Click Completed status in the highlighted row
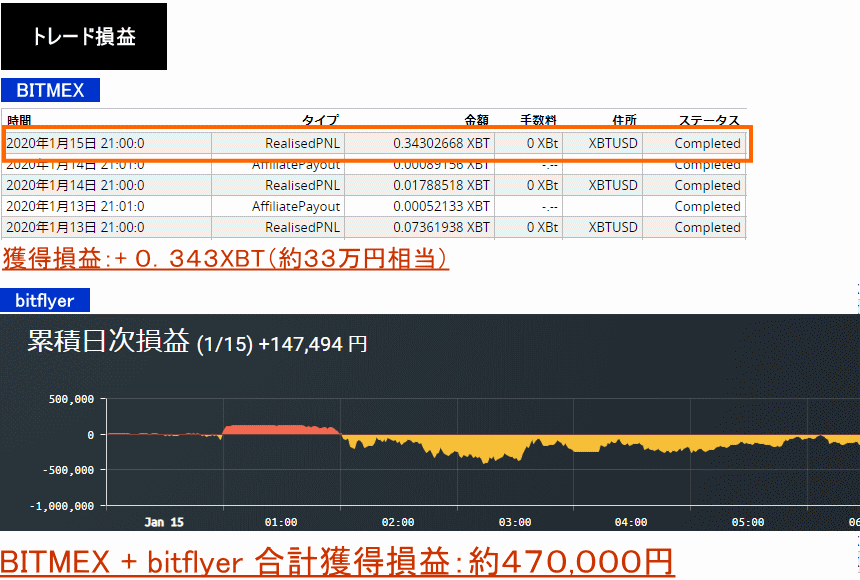 (x=707, y=143)
